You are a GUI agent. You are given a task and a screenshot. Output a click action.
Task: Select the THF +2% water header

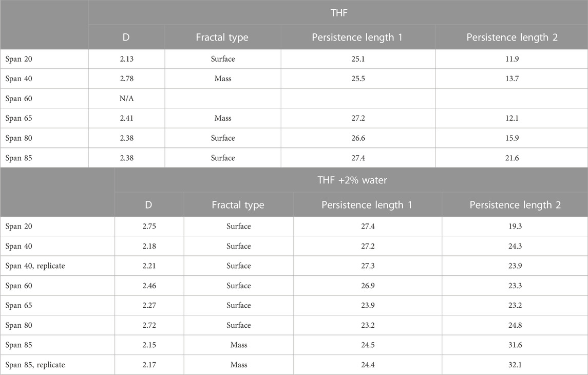click(x=351, y=180)
